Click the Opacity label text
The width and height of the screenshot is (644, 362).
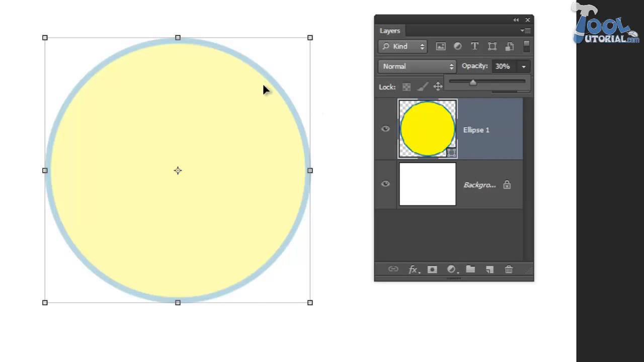tap(475, 66)
